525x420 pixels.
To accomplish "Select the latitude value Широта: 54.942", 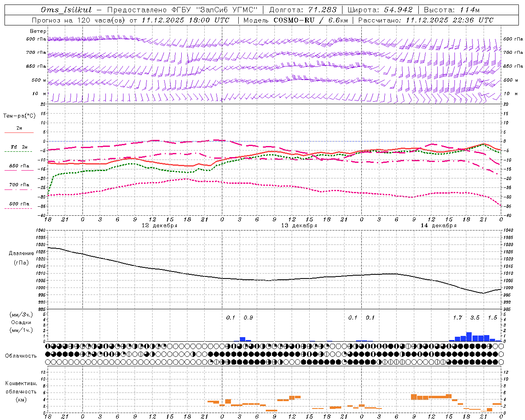I will point(380,10).
